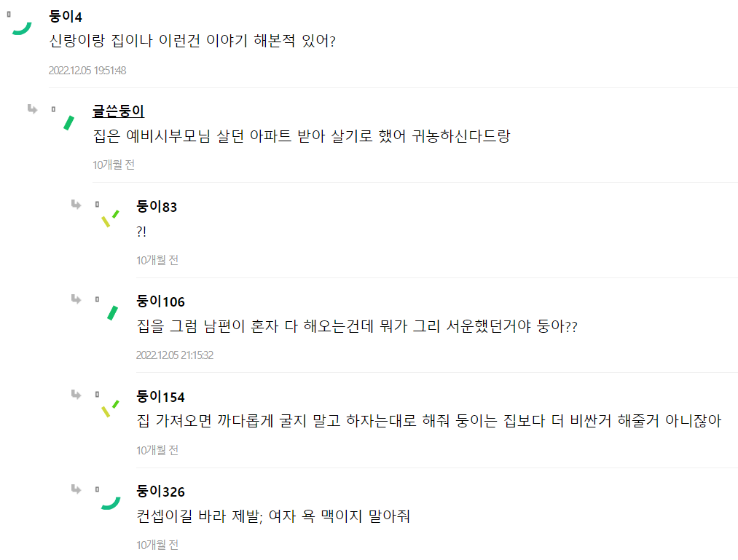Select the reply arrow by 둥이106's comment
This screenshot has height=560, width=738.
pyautogui.click(x=76, y=299)
